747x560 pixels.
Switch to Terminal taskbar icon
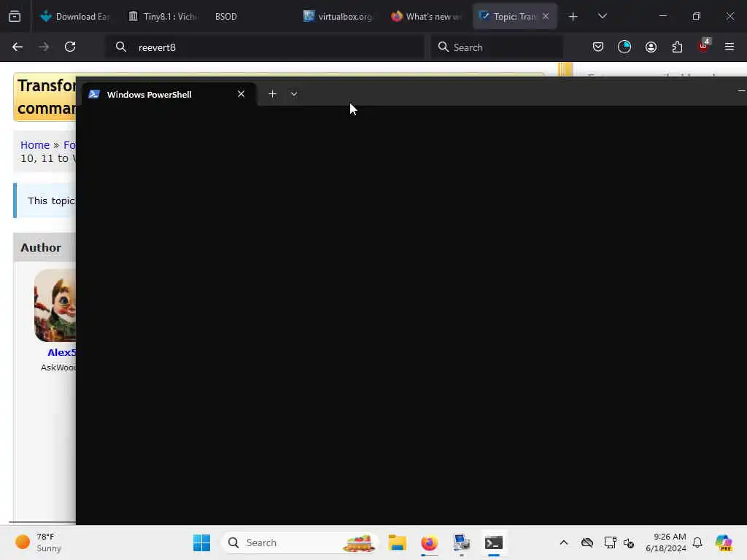[494, 542]
